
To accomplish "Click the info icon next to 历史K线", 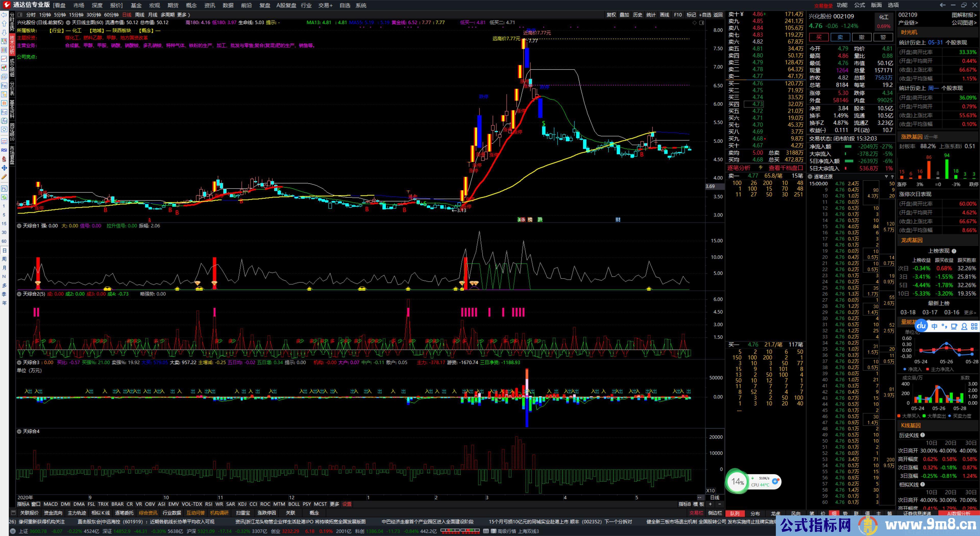I will pyautogui.click(x=923, y=435).
